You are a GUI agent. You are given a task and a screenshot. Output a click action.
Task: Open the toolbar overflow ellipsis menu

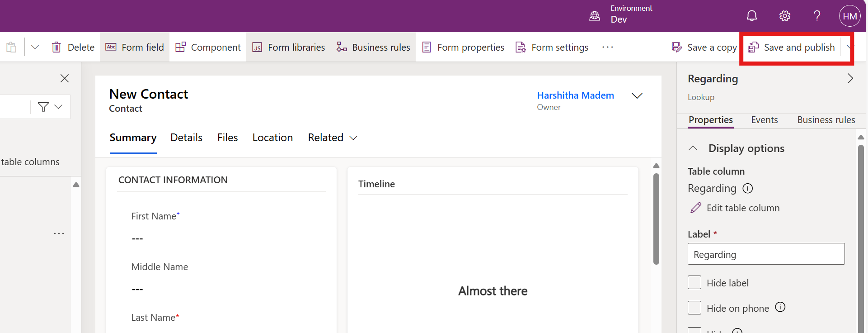(607, 47)
